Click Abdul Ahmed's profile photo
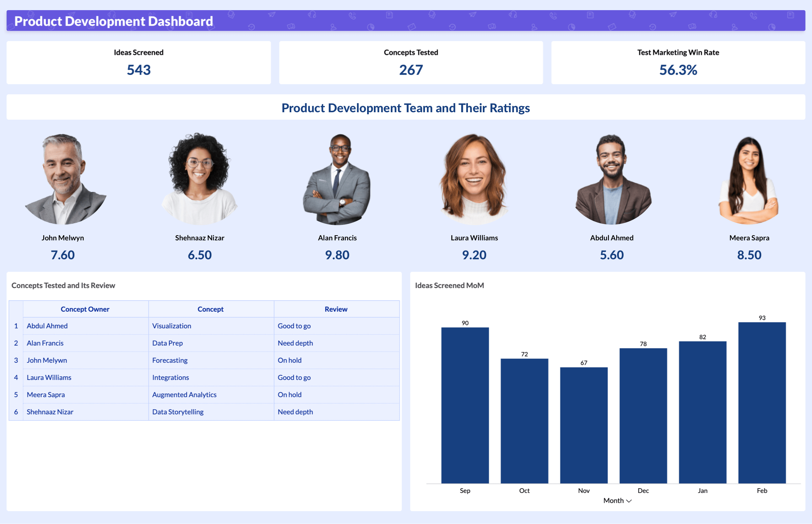 click(x=612, y=179)
